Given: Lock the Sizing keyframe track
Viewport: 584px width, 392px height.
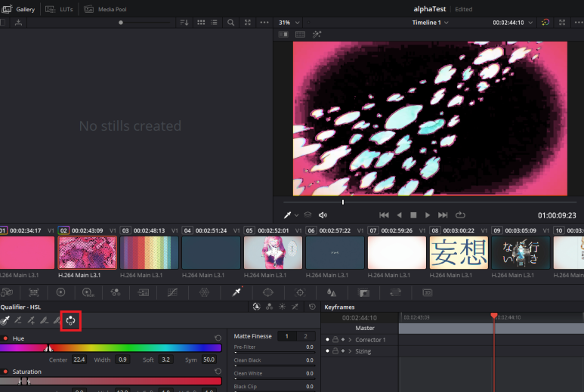Looking at the screenshot, I should point(335,351).
